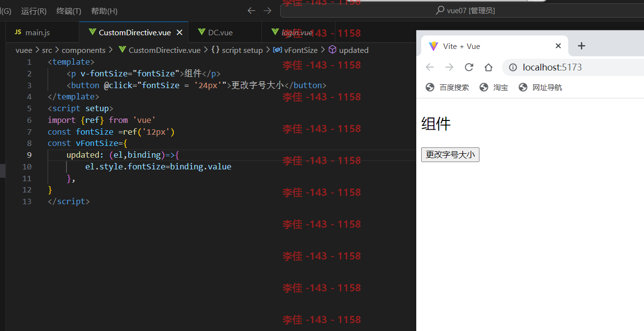
Task: Select the vuee breadcrumb
Action: pos(24,50)
